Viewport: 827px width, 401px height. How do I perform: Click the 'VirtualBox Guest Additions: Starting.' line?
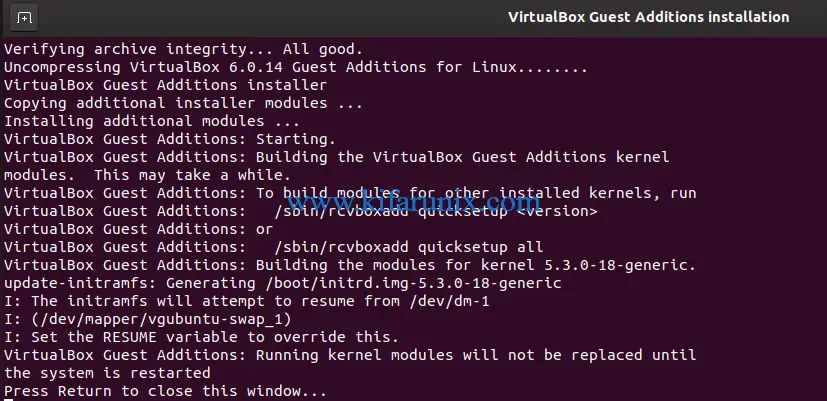(170, 139)
